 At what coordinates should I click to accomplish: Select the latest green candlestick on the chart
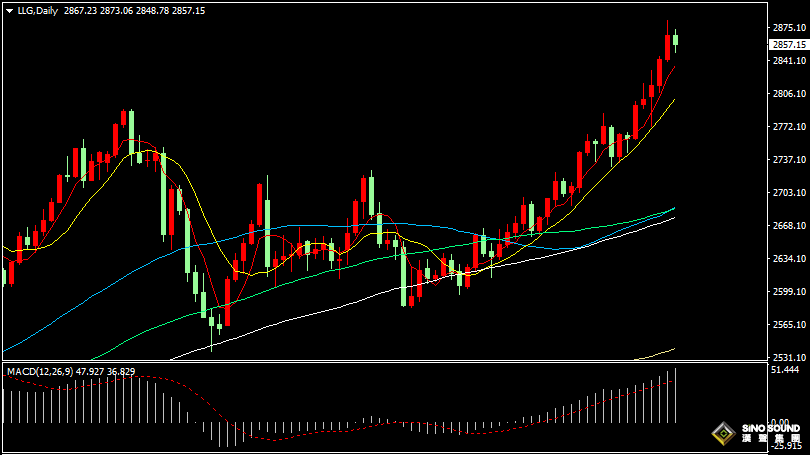[675, 40]
